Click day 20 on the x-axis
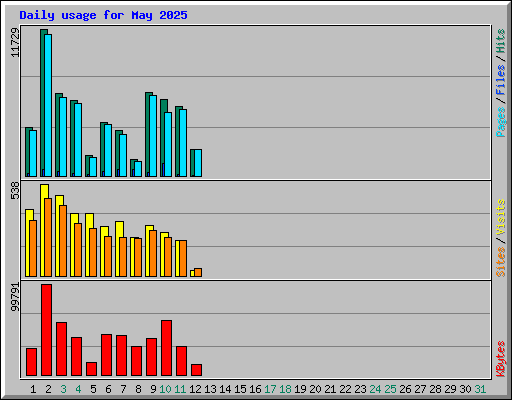The height and width of the screenshot is (400, 512). [315, 389]
